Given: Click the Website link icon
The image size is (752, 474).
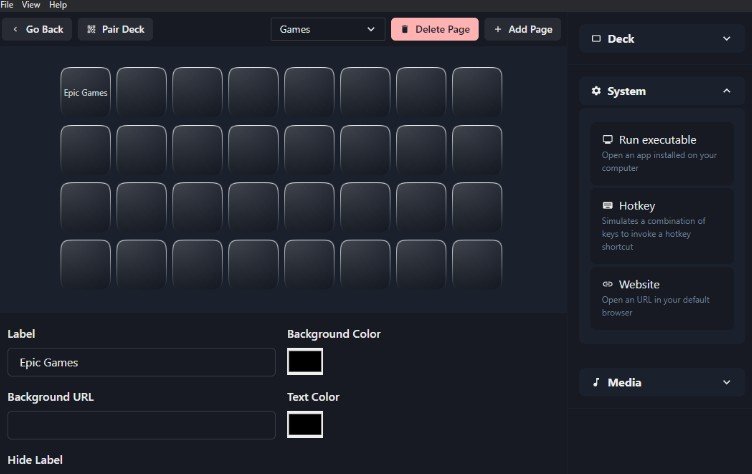Looking at the screenshot, I should (x=608, y=284).
